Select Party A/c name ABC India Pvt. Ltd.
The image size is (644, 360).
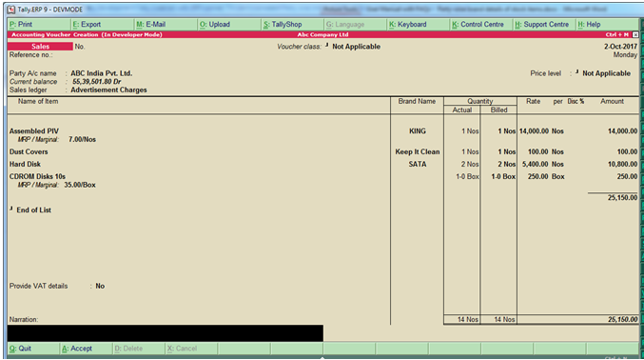pos(102,73)
